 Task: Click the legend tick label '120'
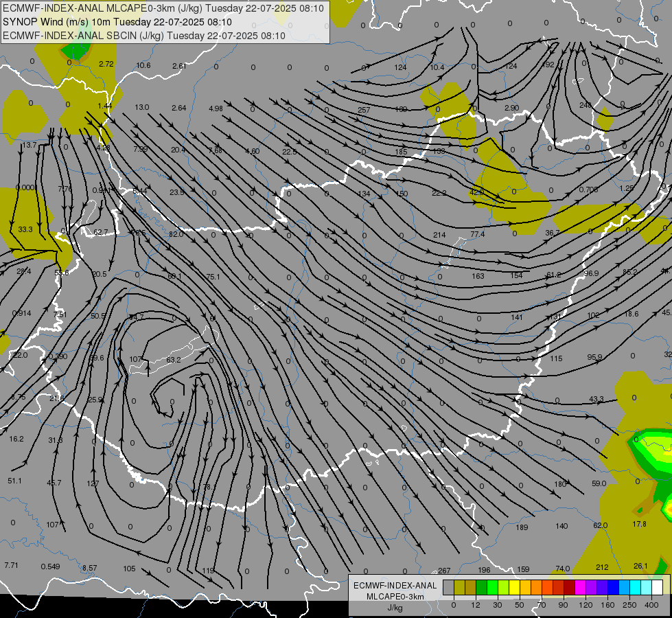click(586, 605)
